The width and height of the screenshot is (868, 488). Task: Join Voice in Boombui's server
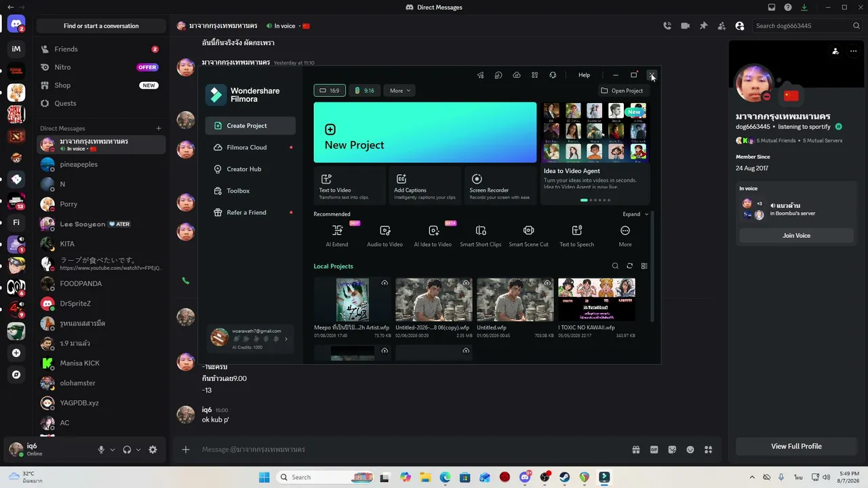(796, 235)
